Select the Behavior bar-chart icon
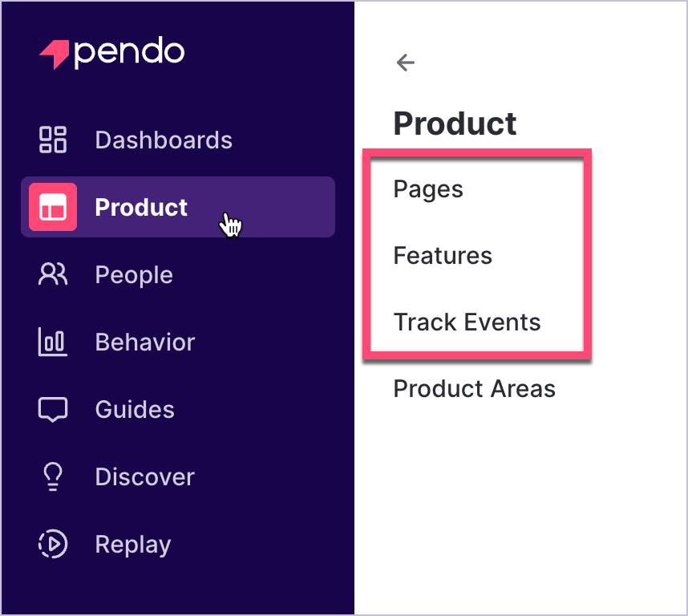This screenshot has height=616, width=688. coord(52,342)
